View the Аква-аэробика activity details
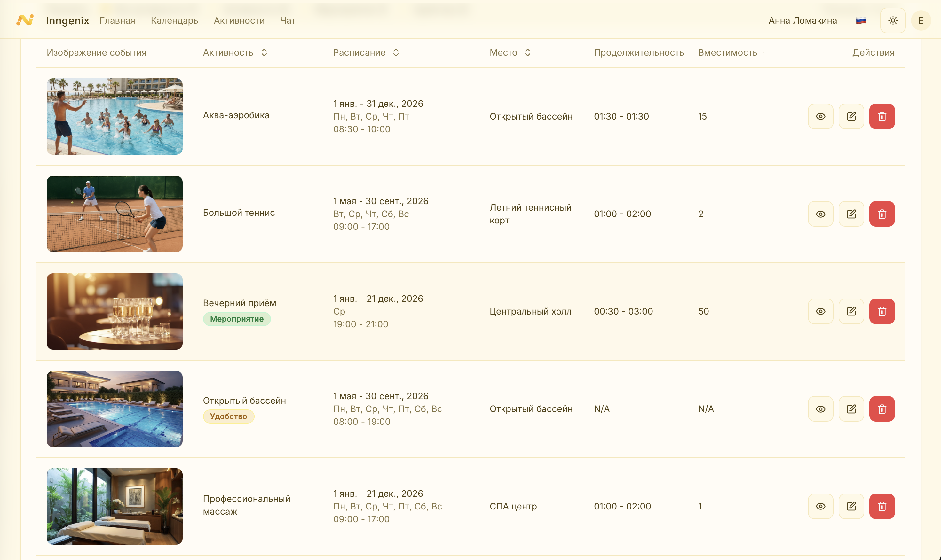This screenshot has height=560, width=941. coord(820,116)
